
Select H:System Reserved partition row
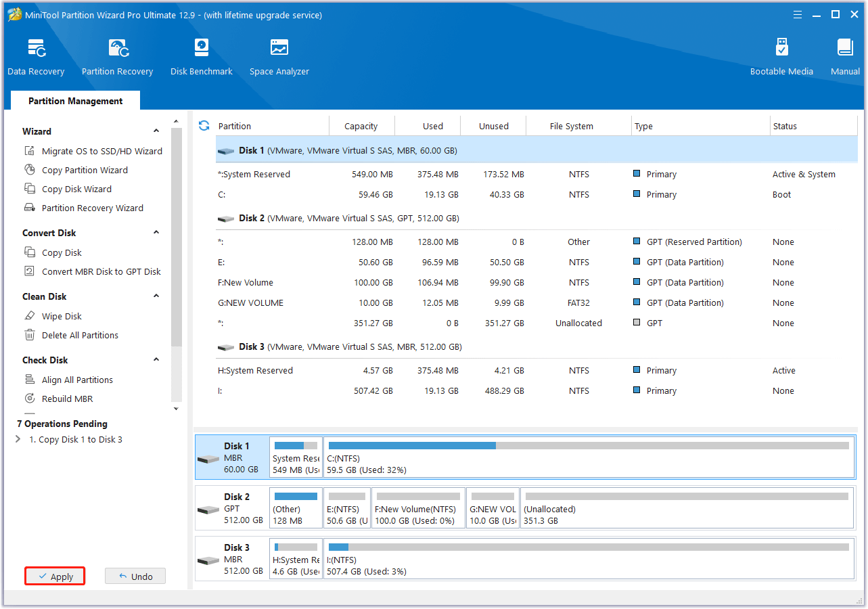pyautogui.click(x=536, y=370)
